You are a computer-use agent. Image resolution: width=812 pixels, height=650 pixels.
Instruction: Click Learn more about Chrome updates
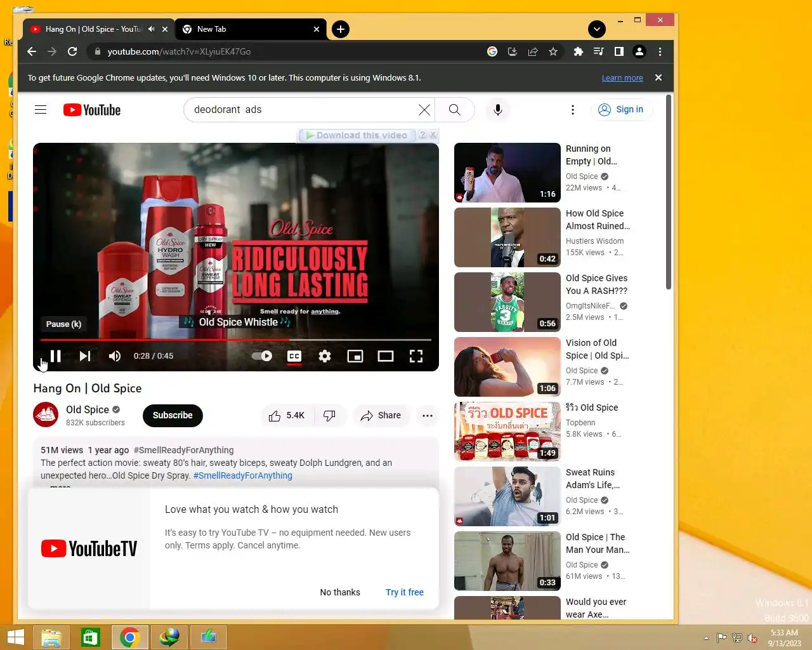[x=622, y=78]
